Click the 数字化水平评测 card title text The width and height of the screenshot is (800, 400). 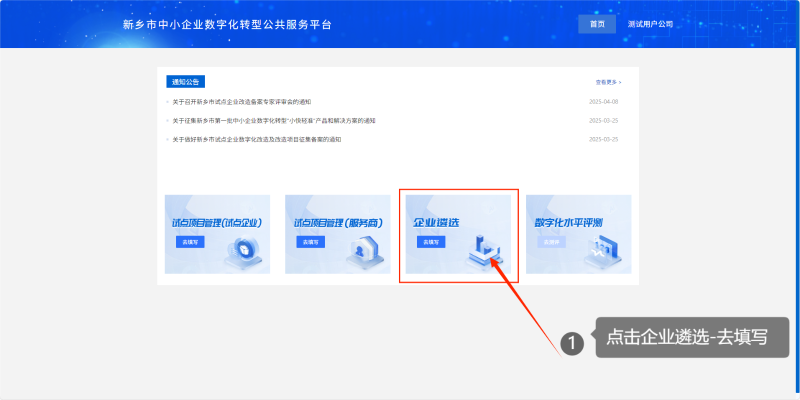[x=568, y=222]
